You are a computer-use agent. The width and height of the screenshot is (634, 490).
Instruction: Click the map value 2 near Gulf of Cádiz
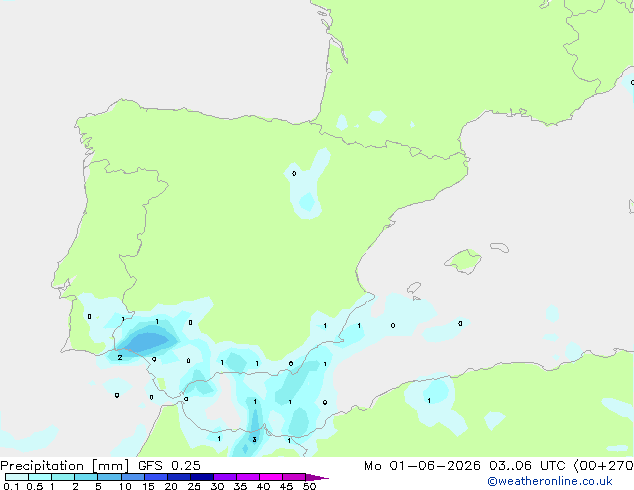coord(120,357)
